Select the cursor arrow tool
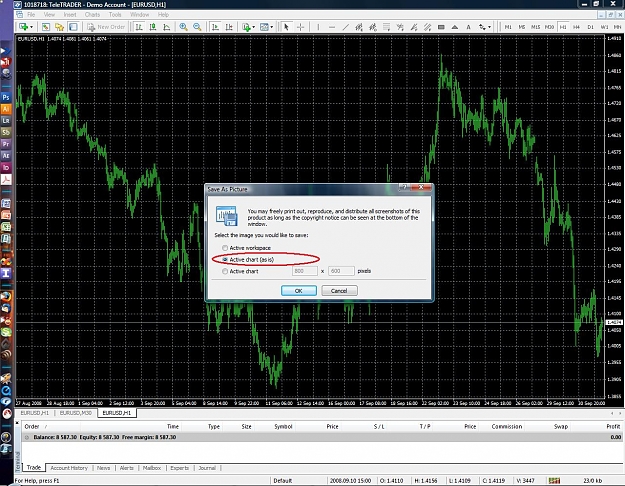This screenshot has width=625, height=486. tap(286, 27)
